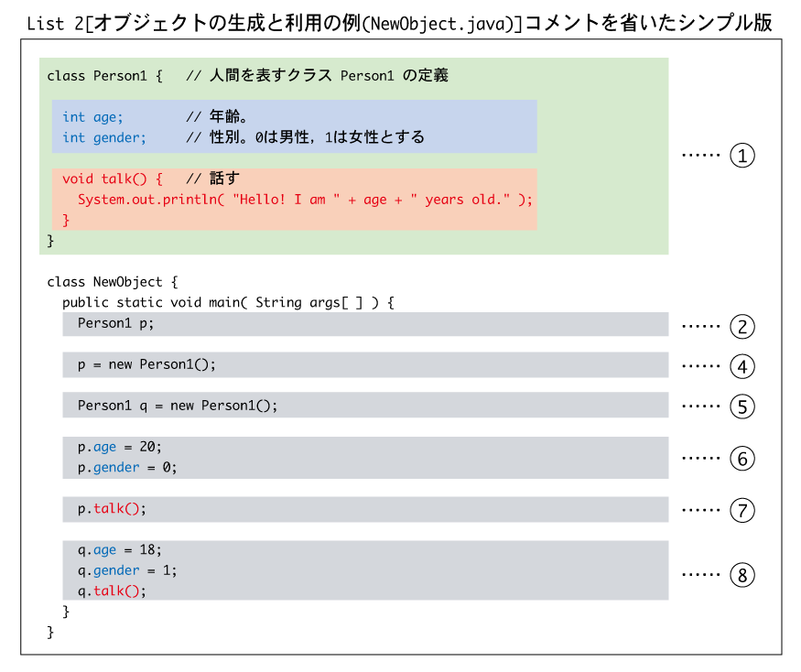Screen dimensions: 801x672
Task: Click the comment '性別。0は男性, 1は女性とする'
Action: point(317,137)
